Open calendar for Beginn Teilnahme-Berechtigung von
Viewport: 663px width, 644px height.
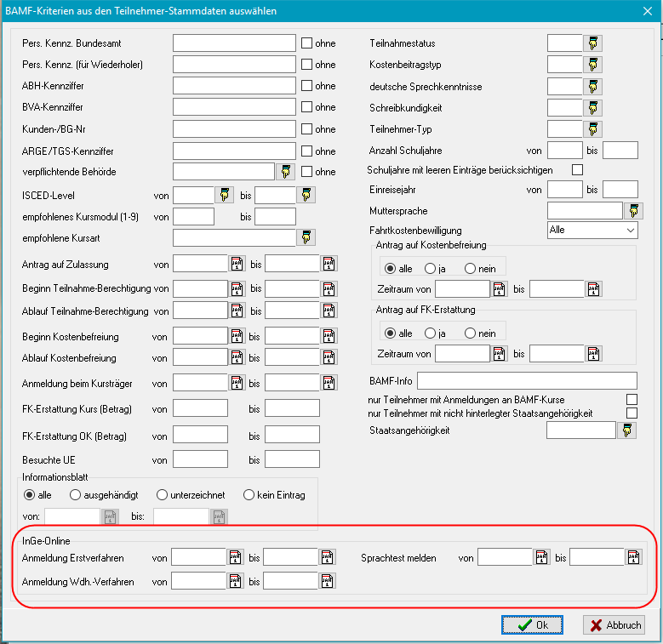237,289
